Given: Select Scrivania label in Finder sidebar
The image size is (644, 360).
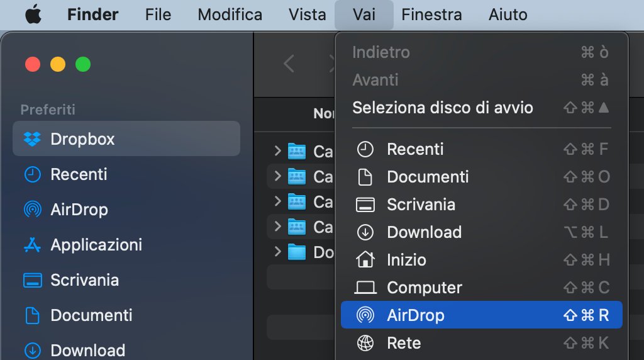Looking at the screenshot, I should [x=85, y=280].
